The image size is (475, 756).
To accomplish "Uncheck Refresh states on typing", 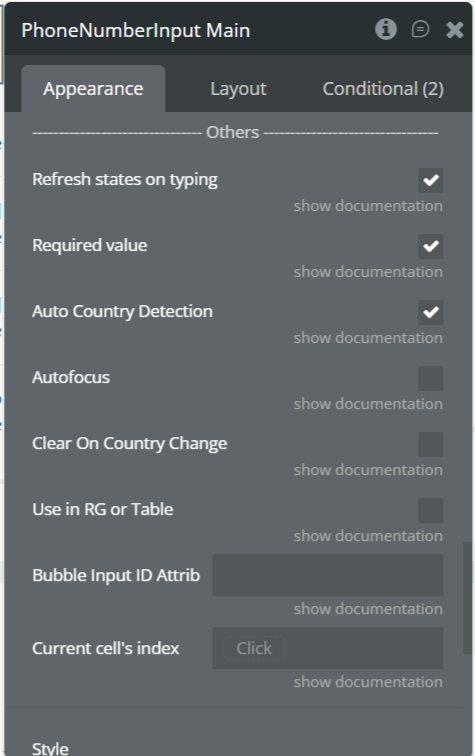I will click(431, 180).
